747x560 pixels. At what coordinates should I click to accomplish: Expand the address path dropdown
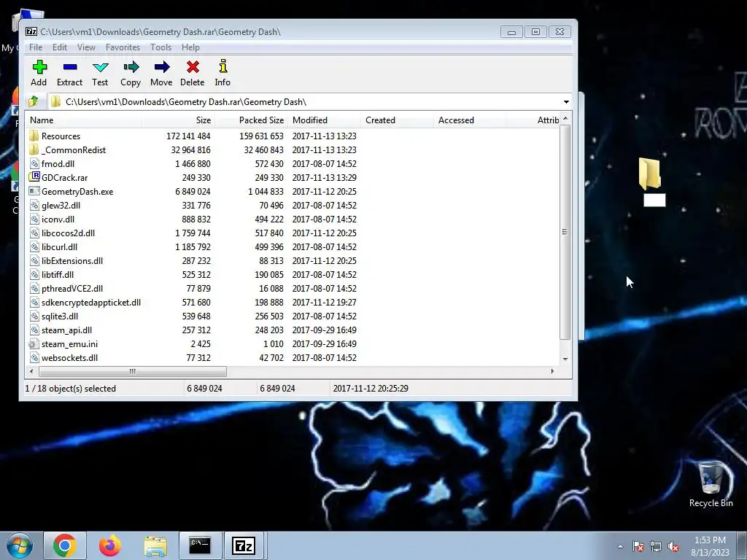coord(566,102)
